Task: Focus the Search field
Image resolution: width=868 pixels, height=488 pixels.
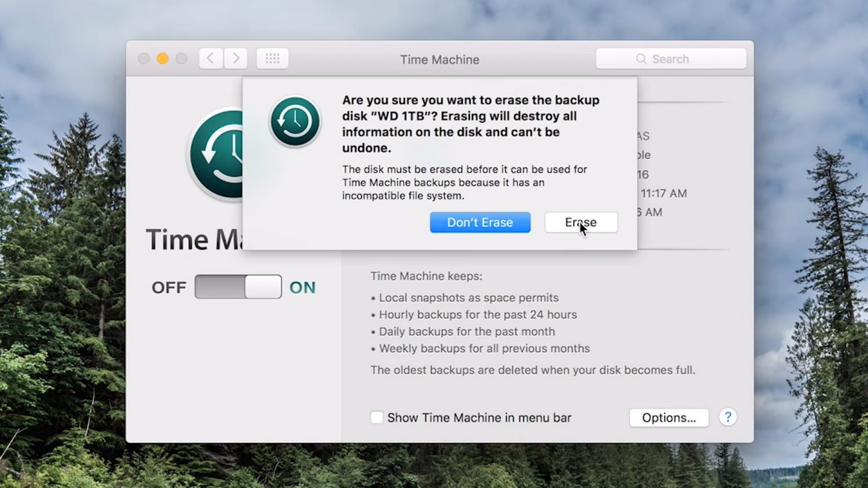Action: [671, 59]
